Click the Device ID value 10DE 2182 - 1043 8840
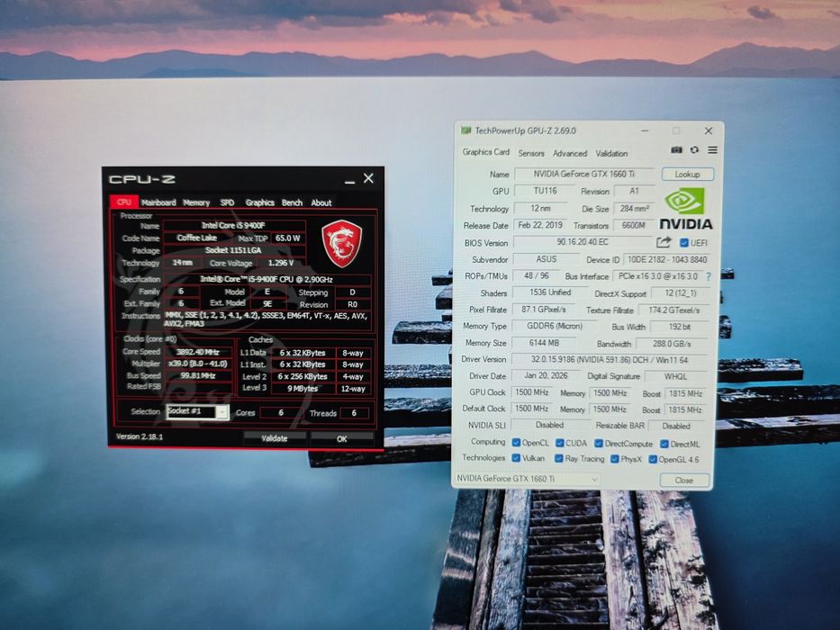Viewport: 840px width, 630px height. click(667, 260)
